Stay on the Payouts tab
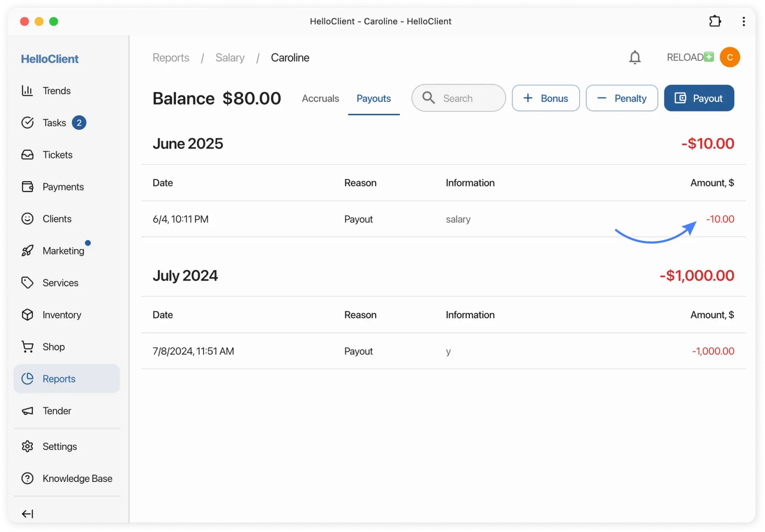The image size is (765, 532). tap(373, 98)
